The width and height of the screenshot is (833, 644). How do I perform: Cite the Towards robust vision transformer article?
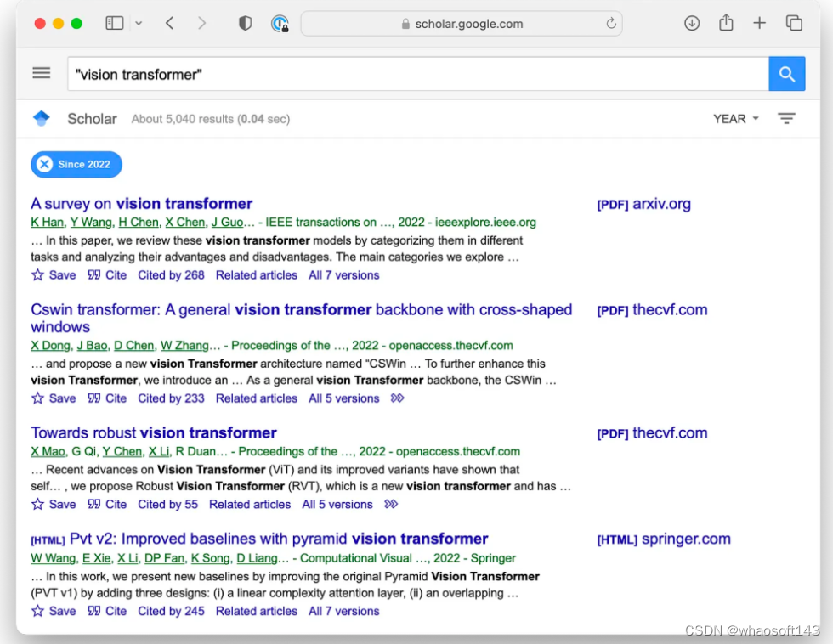[107, 505]
